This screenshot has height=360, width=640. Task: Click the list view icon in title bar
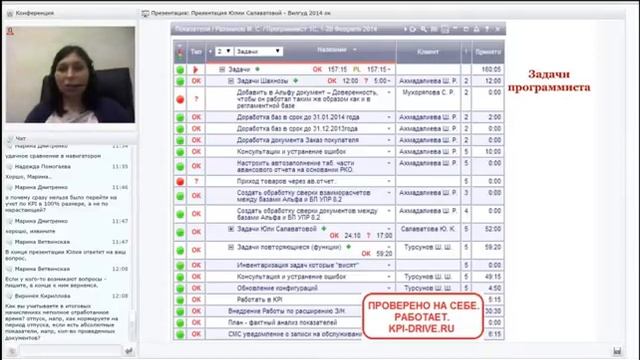tap(434, 29)
